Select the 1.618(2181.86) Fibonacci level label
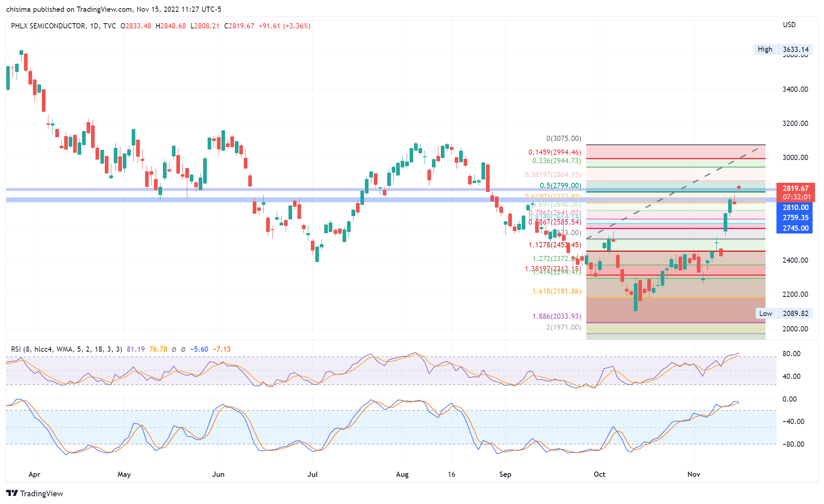Image resolution: width=824 pixels, height=504 pixels. point(557,291)
